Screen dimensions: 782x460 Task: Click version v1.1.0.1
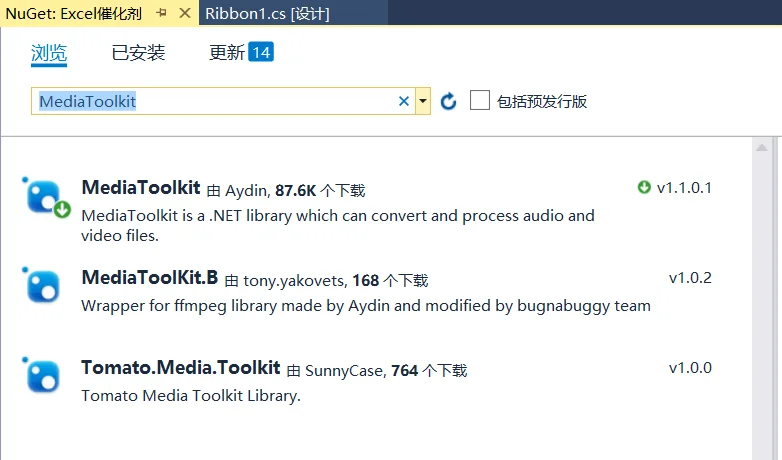[x=684, y=188]
